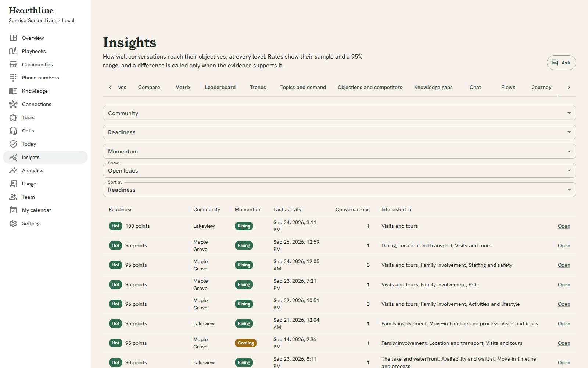Click the Usage receipt icon

click(13, 184)
